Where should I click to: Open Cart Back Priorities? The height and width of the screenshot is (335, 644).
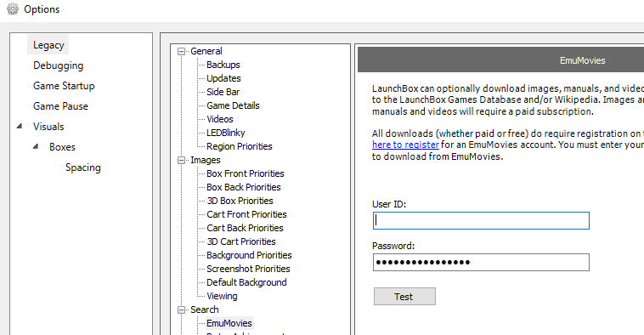[x=245, y=228]
